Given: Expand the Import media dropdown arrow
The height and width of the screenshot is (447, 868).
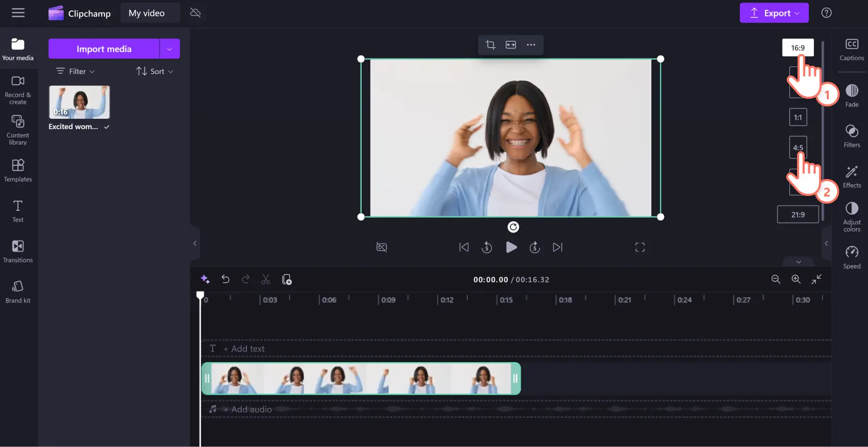Looking at the screenshot, I should 170,49.
